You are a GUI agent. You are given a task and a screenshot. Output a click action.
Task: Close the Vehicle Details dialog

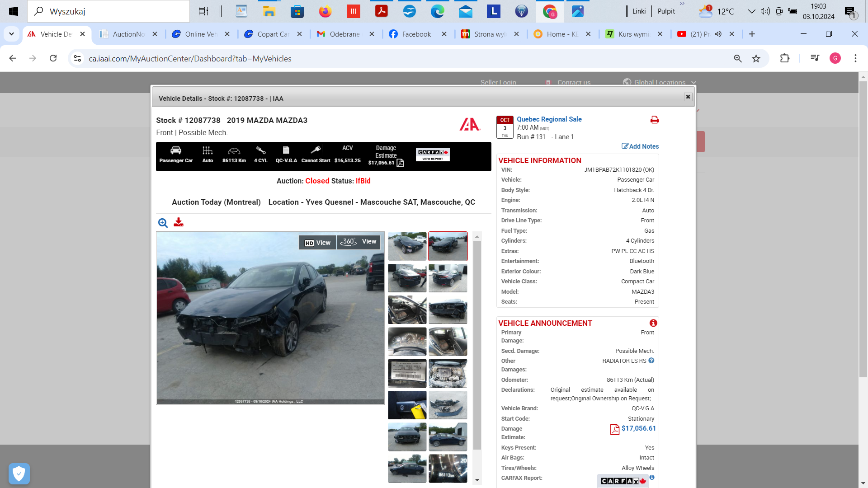(x=688, y=97)
